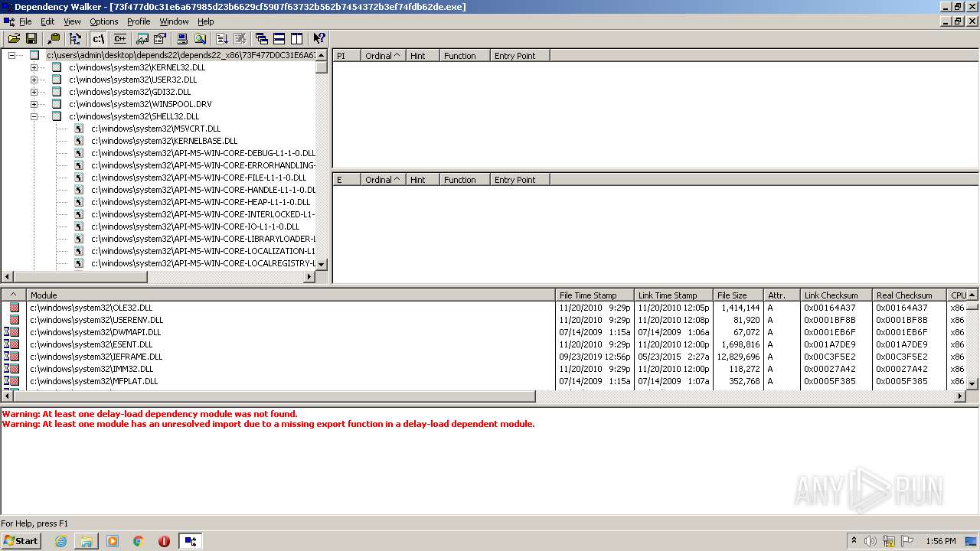980x551 pixels.
Task: Select API-MS-WIN-CORE-HEAP-L1-1-0.DLL tree item
Action: coord(201,202)
